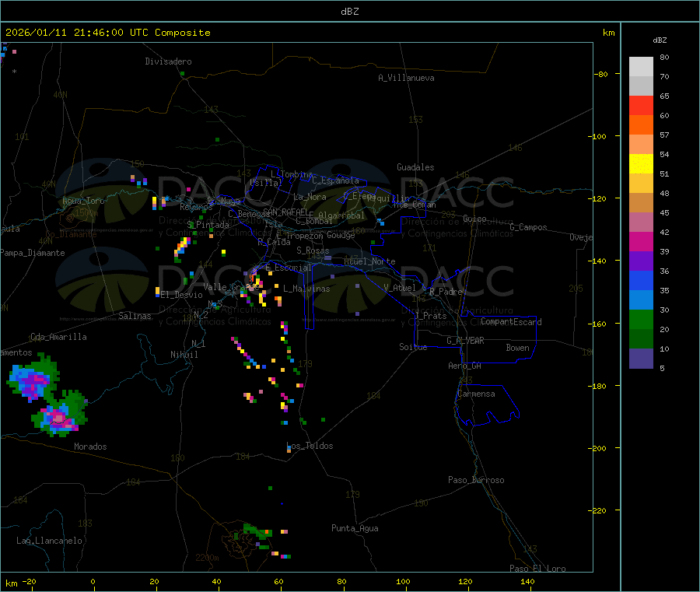Click the 65 dBZ red color swatch
The height and width of the screenshot is (592, 700).
[x=641, y=105]
